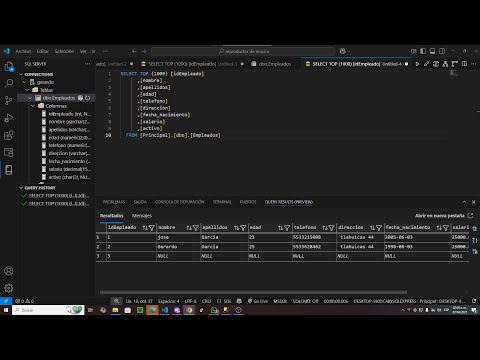Go back with the navigation arrow
This screenshot has height=360, width=480.
click(x=134, y=51)
